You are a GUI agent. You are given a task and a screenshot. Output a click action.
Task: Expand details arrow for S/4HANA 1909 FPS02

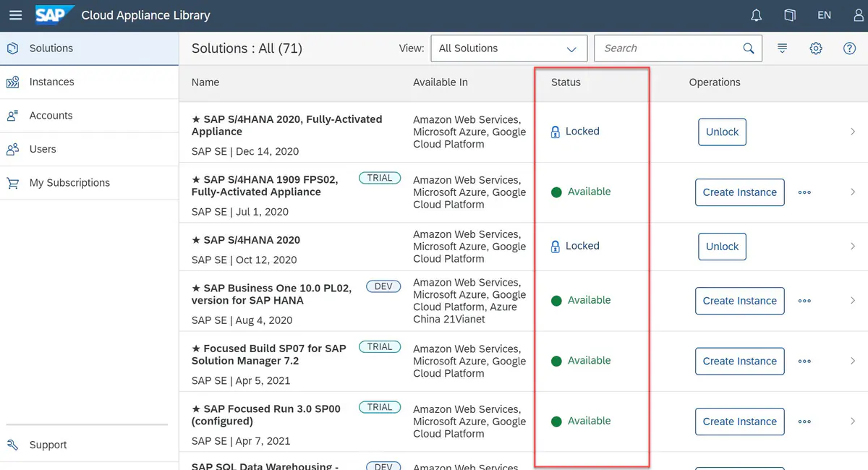[853, 192]
